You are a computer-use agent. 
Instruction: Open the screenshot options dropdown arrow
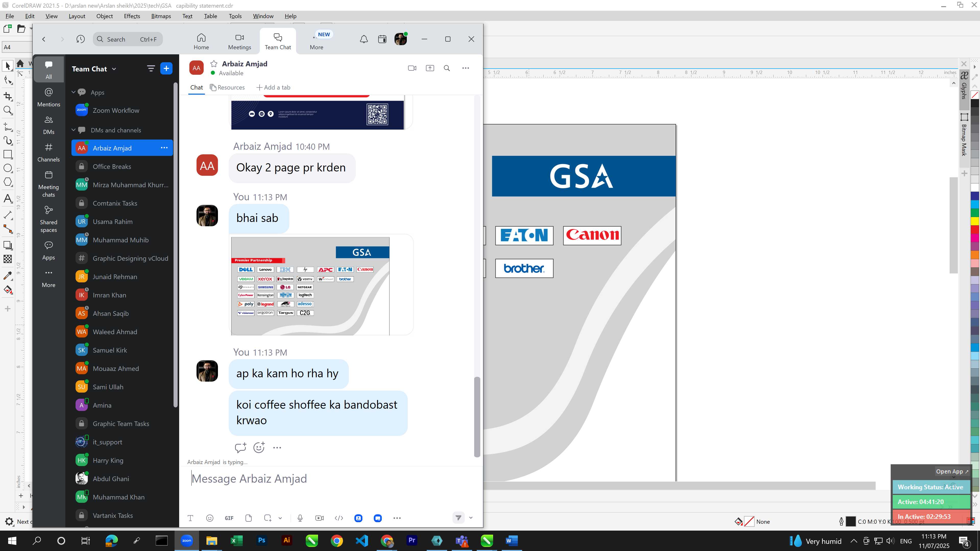click(x=280, y=518)
